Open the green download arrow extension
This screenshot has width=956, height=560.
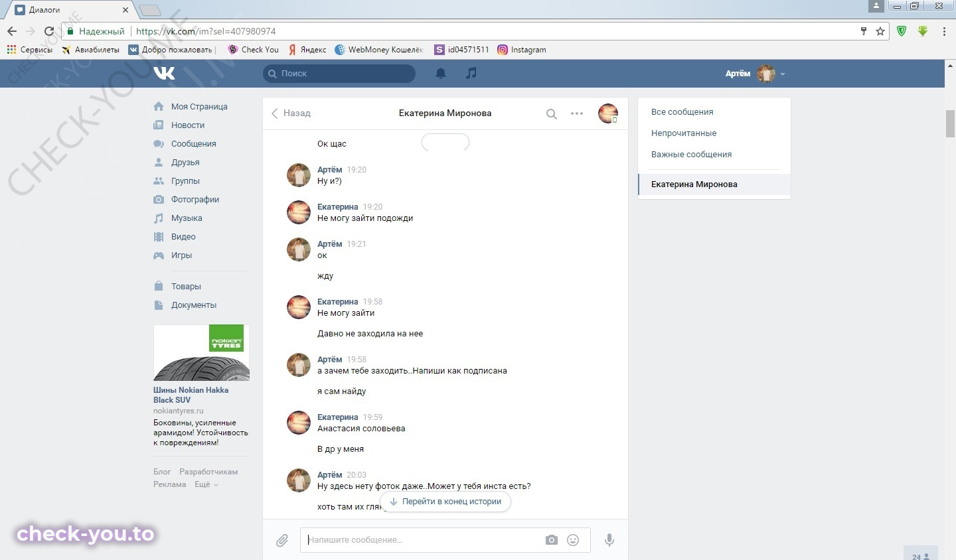pos(923,31)
